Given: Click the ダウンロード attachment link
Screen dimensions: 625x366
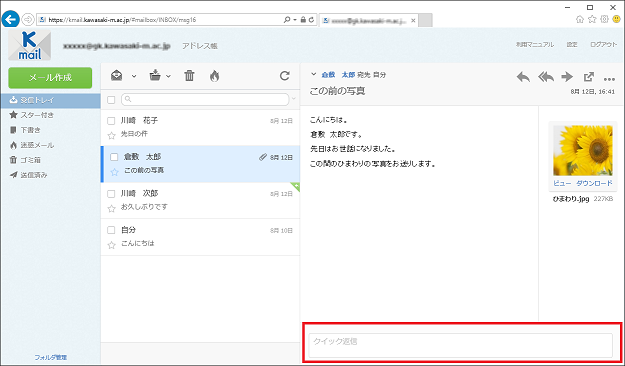Looking at the screenshot, I should tap(594, 183).
